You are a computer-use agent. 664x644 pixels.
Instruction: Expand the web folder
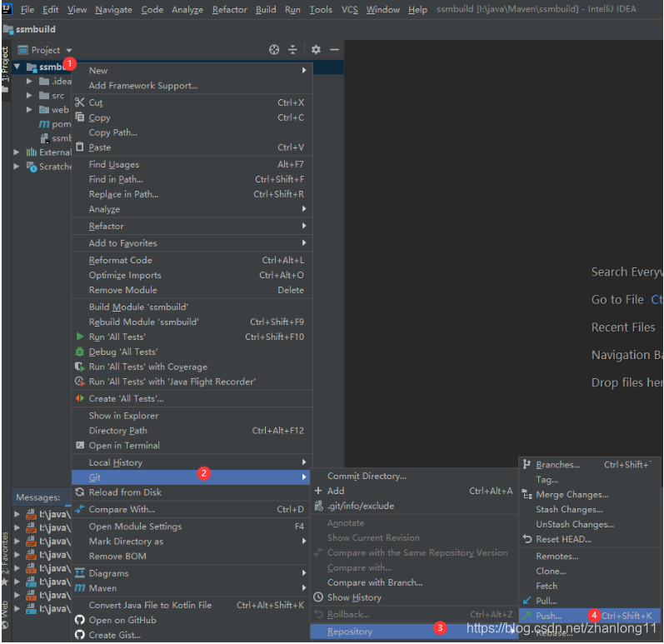coord(29,109)
